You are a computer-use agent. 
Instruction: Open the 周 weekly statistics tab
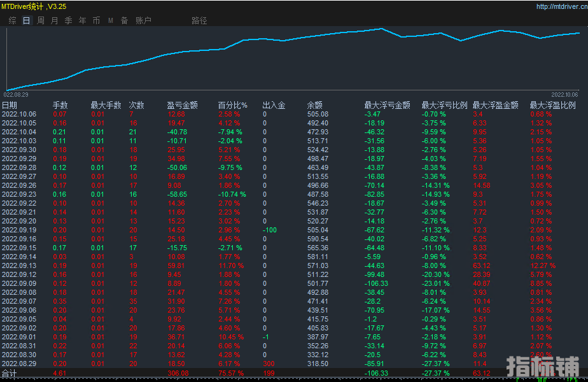point(41,20)
